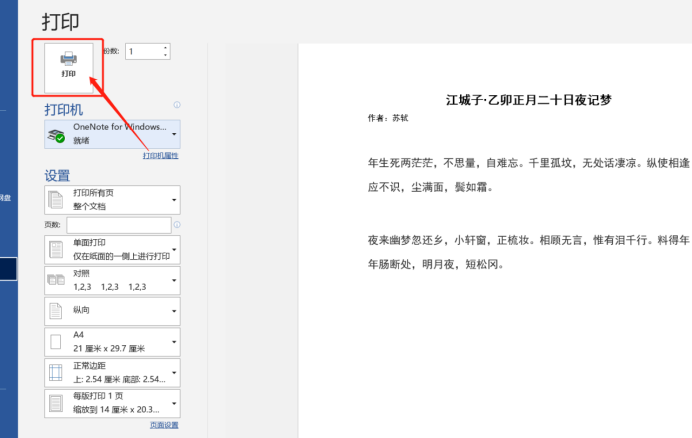Click the collated pages icon in 对照
Image resolution: width=692 pixels, height=438 pixels.
[56, 279]
